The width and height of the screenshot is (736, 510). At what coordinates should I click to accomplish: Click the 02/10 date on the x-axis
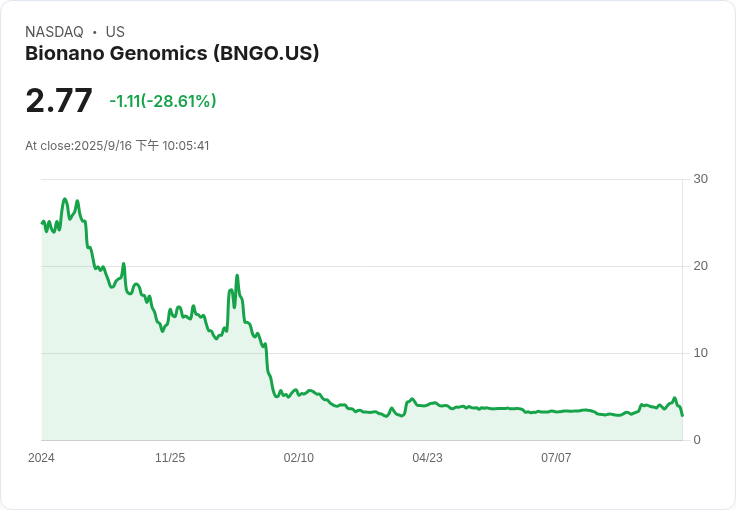[x=299, y=458]
